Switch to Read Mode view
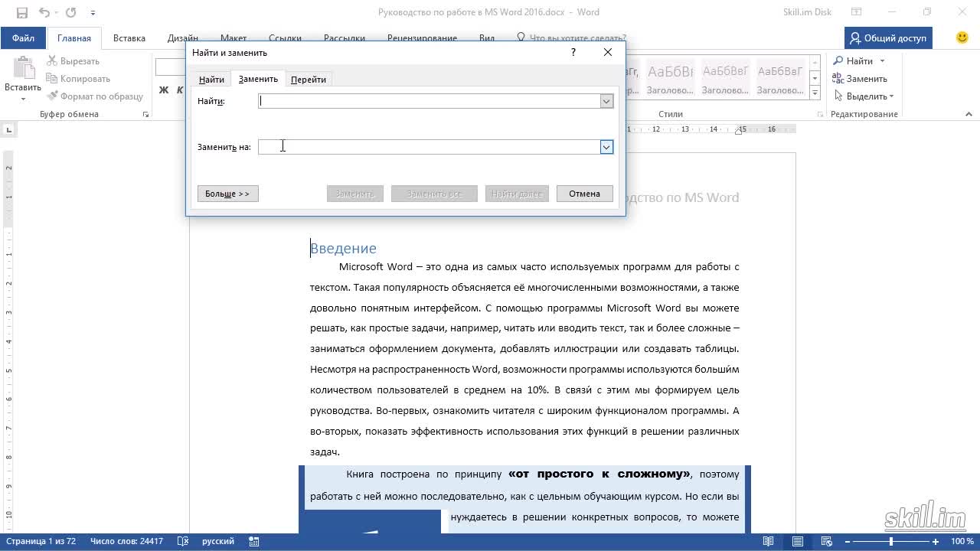Image resolution: width=980 pixels, height=551 pixels. point(768,542)
